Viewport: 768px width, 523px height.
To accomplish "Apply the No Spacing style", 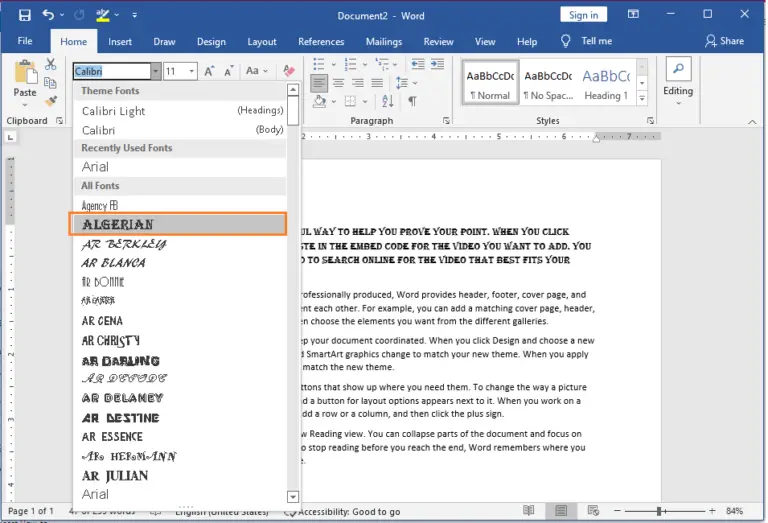I will [x=548, y=83].
